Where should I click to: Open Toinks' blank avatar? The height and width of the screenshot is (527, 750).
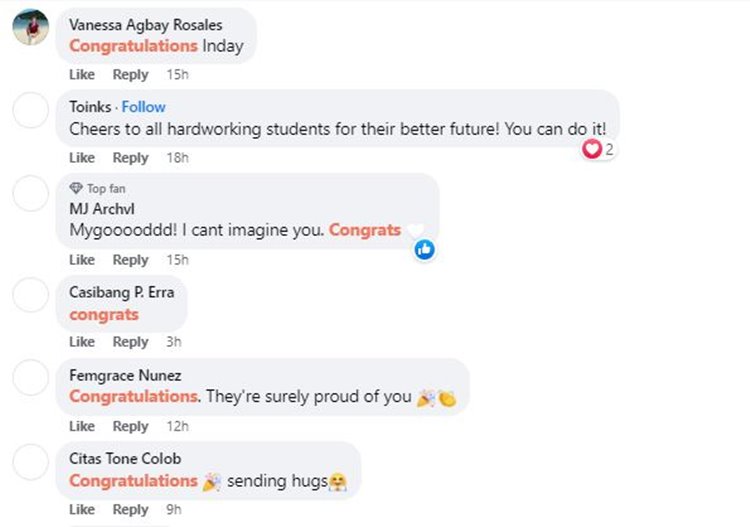30,111
